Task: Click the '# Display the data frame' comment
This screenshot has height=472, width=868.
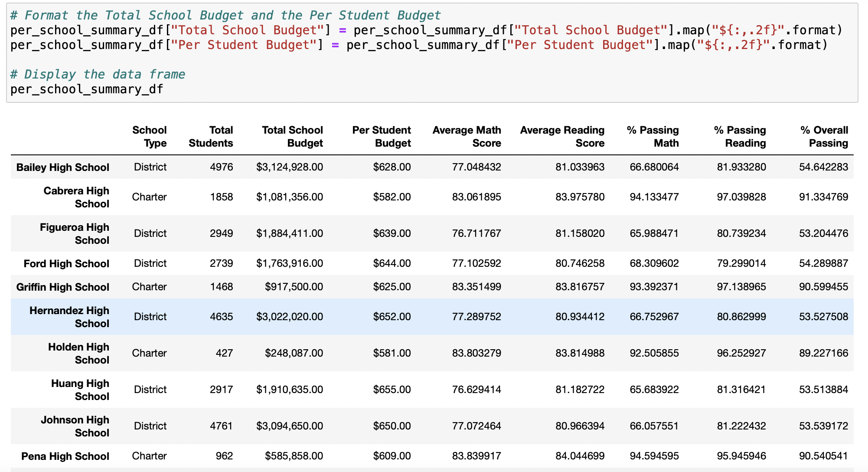Action: pos(98,74)
